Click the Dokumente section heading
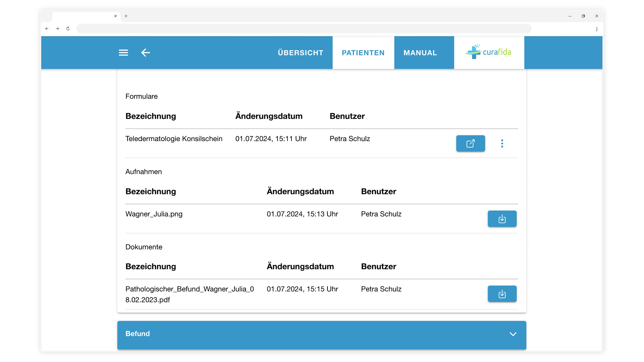This screenshot has height=362, width=644. [144, 247]
